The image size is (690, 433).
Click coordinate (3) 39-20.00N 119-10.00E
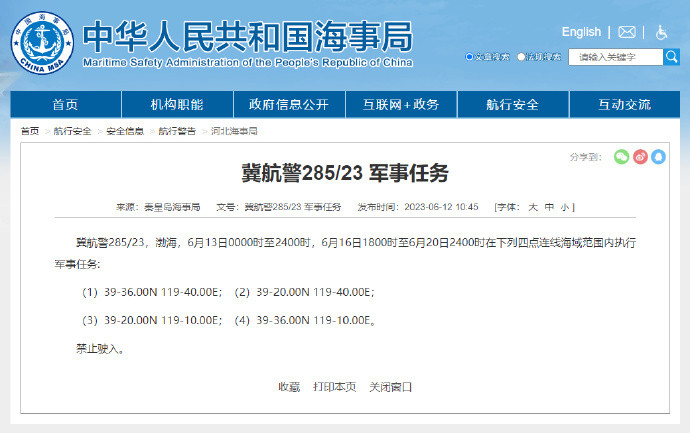(152, 320)
